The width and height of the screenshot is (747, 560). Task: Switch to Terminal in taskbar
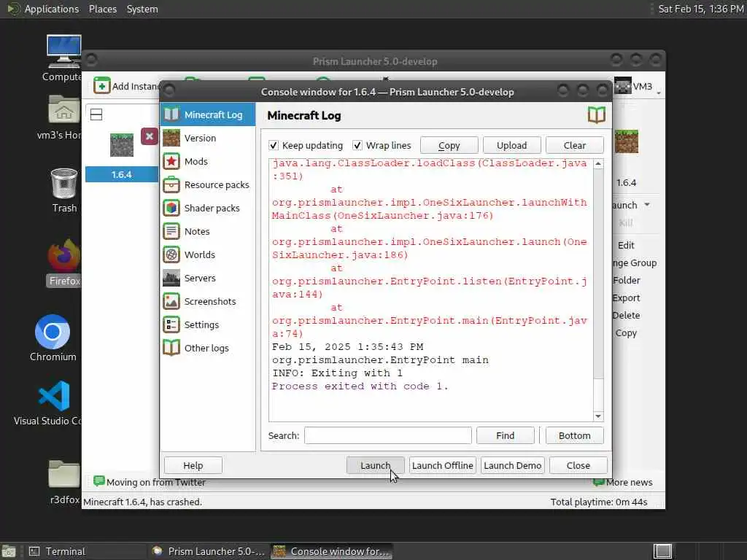[86, 551]
